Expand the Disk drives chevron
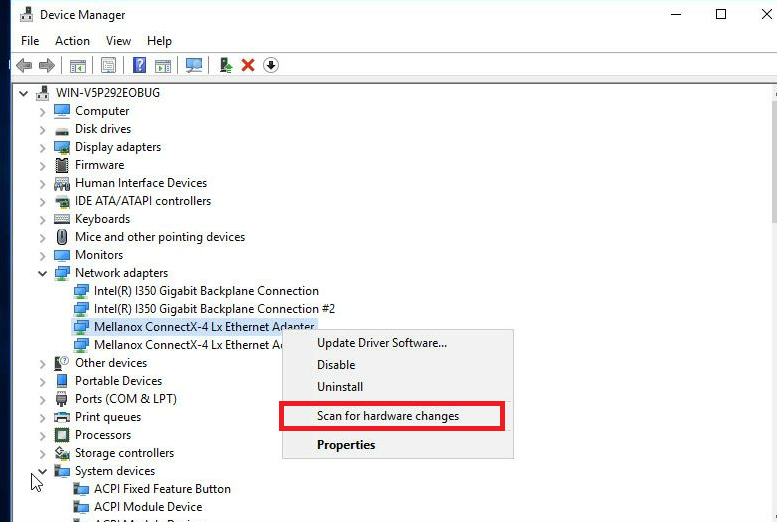777x522 pixels. 43,130
